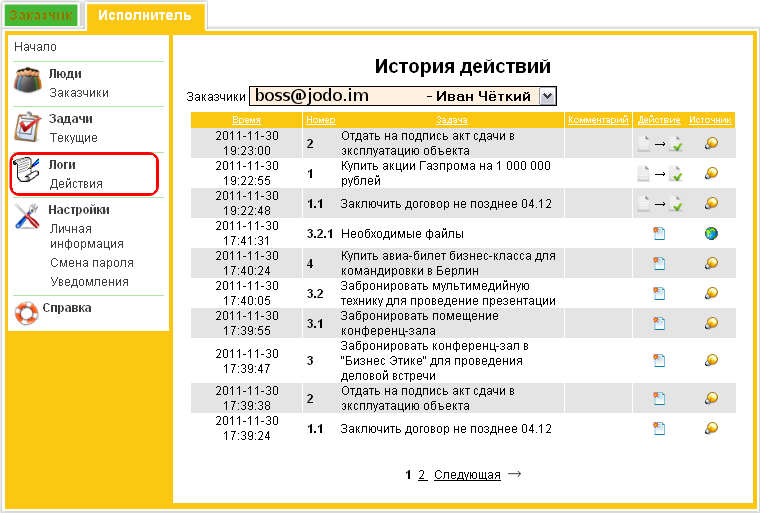Click the Settings (Настройки) tools icon
The height and width of the screenshot is (513, 760).
coord(27,218)
